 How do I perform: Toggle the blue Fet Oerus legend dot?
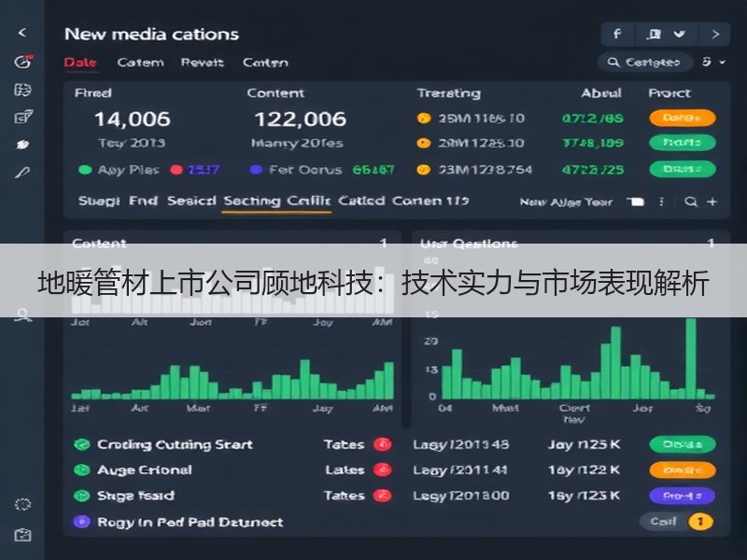256,170
